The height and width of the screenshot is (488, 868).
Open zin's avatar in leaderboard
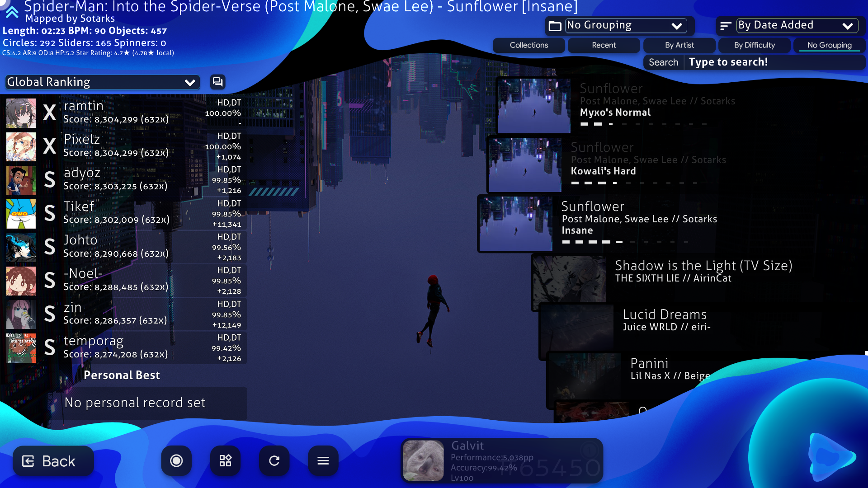tap(21, 314)
